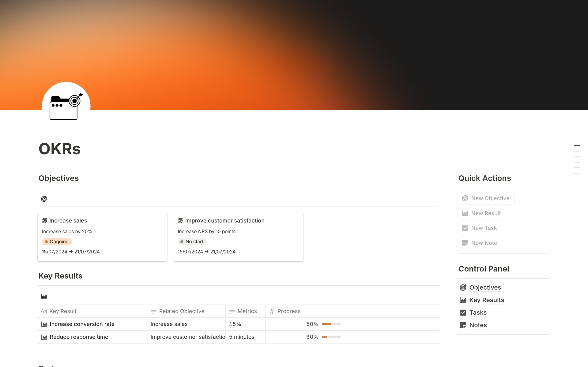Click the Increase conversion rate key result row
This screenshot has width=588, height=367.
coord(82,324)
